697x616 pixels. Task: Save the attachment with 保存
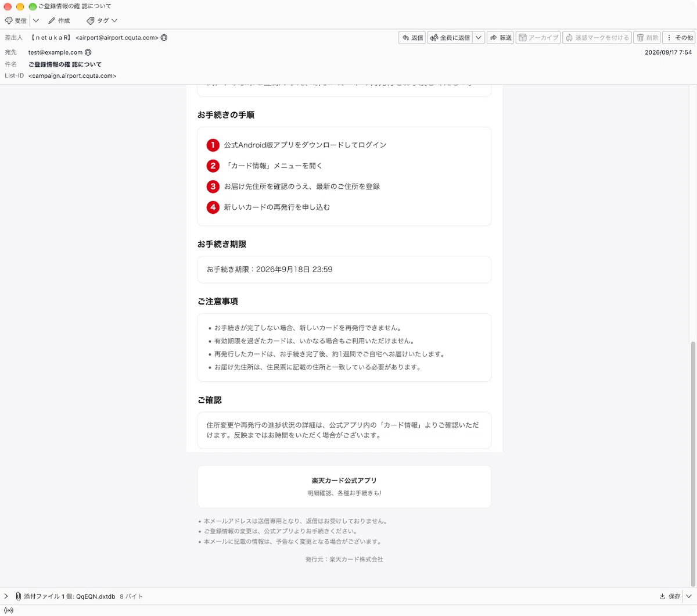[670, 596]
